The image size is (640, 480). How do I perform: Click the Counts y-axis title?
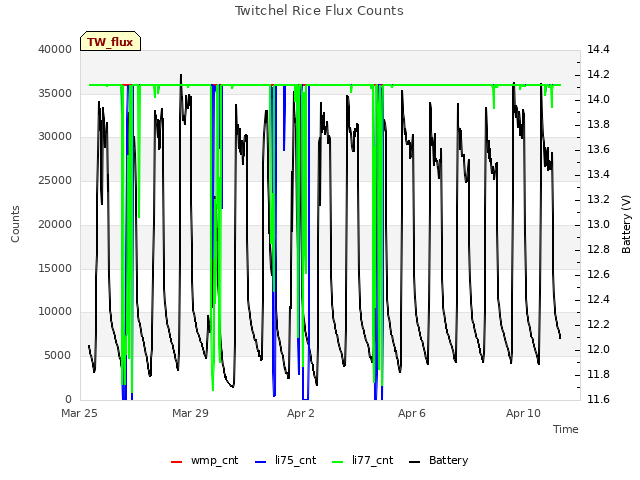15,224
